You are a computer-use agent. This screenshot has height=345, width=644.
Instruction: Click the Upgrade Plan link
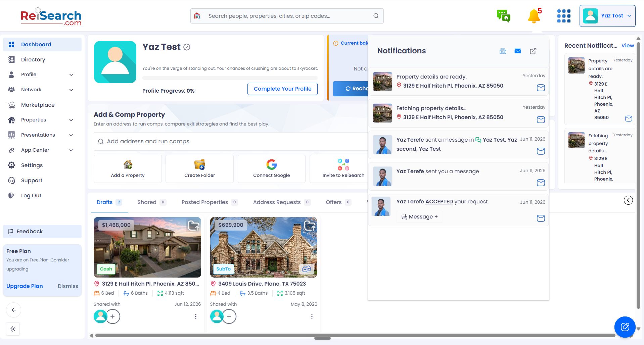tap(25, 286)
